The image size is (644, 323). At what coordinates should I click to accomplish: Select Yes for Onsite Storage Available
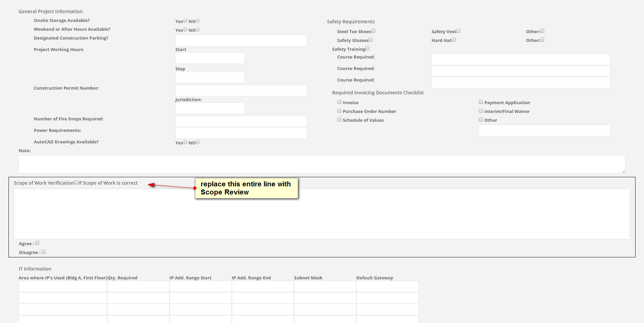tap(185, 21)
